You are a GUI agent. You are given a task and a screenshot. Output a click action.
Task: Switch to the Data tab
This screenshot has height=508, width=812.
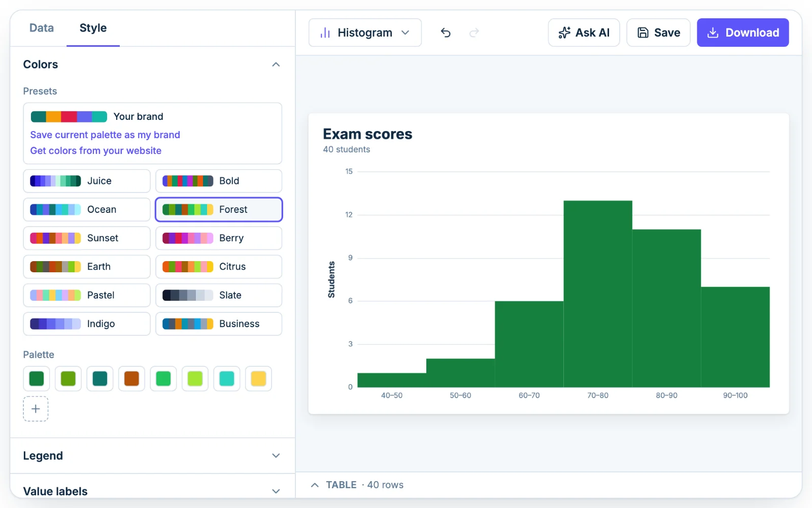point(42,28)
